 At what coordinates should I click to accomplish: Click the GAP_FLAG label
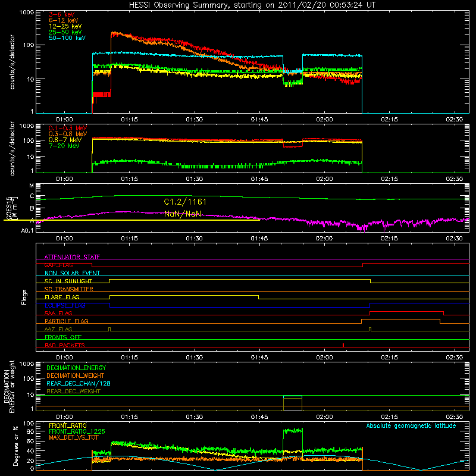[58, 265]
